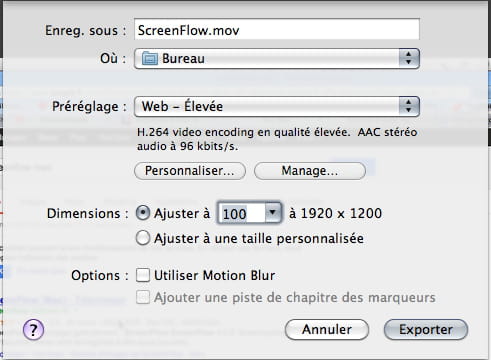Open the Web – Élevée preset dropdown

point(277,107)
